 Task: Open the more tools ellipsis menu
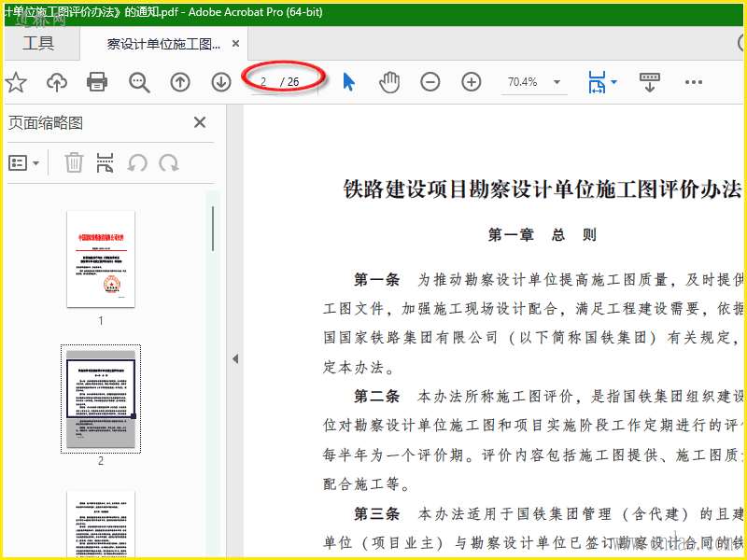(694, 82)
